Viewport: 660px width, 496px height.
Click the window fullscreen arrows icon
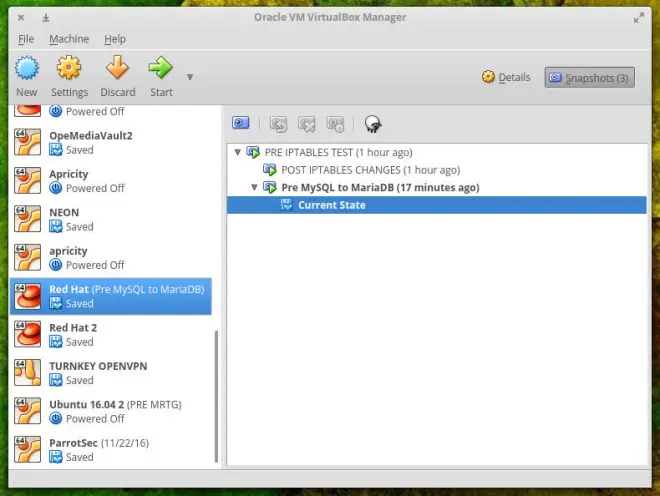tap(639, 18)
